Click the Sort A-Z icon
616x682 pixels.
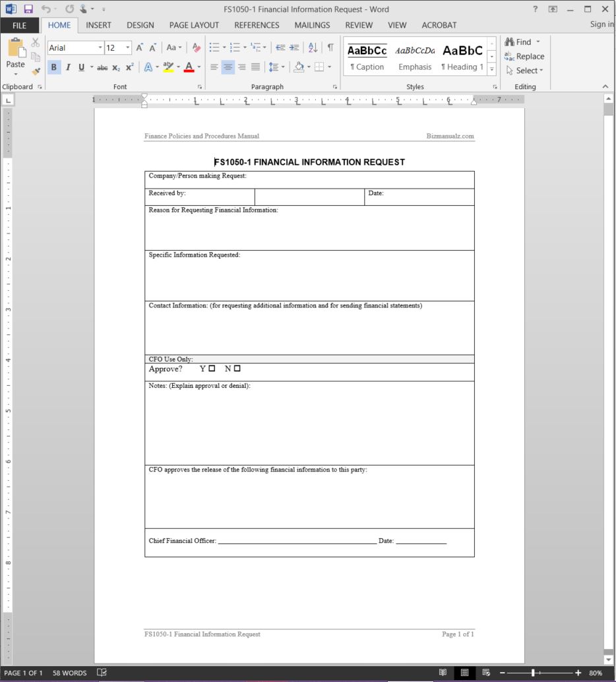pos(313,47)
